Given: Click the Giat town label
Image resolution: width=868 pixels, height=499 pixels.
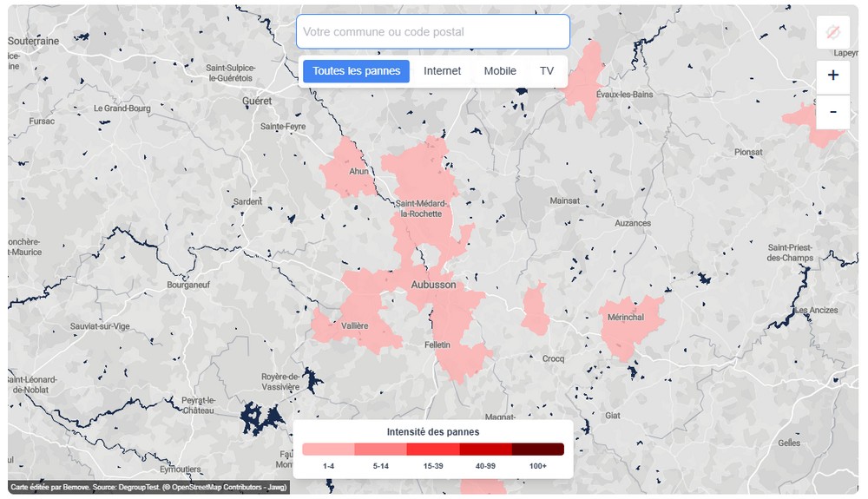Looking at the screenshot, I should (613, 416).
